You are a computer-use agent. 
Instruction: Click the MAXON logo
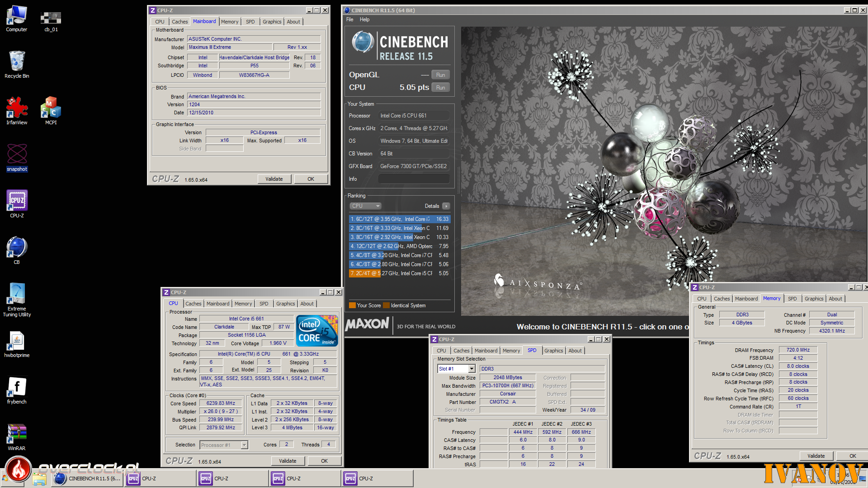(x=367, y=324)
